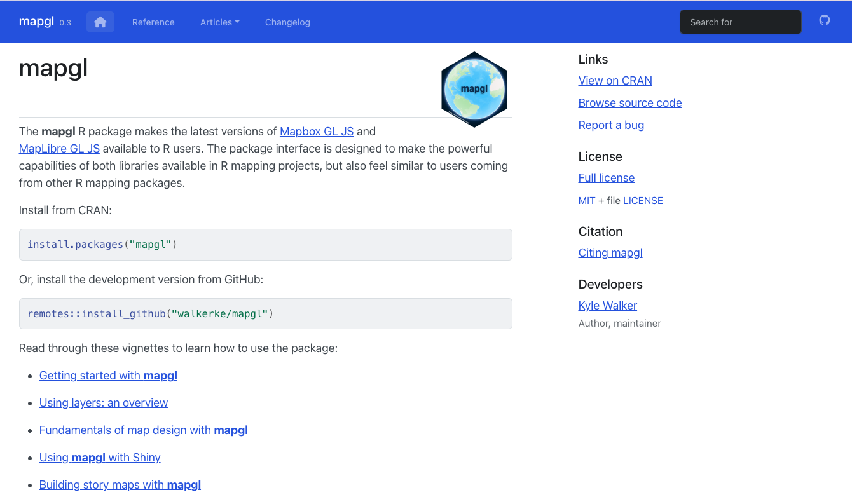Open View on CRAN link
This screenshot has height=504, width=852.
coord(615,81)
